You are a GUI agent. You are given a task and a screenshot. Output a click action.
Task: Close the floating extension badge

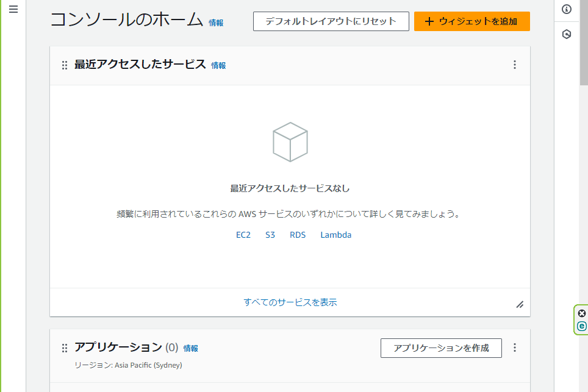click(x=582, y=313)
